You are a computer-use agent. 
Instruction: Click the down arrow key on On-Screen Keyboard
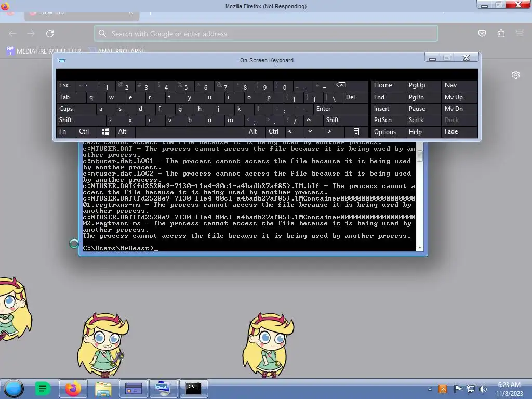pyautogui.click(x=314, y=131)
